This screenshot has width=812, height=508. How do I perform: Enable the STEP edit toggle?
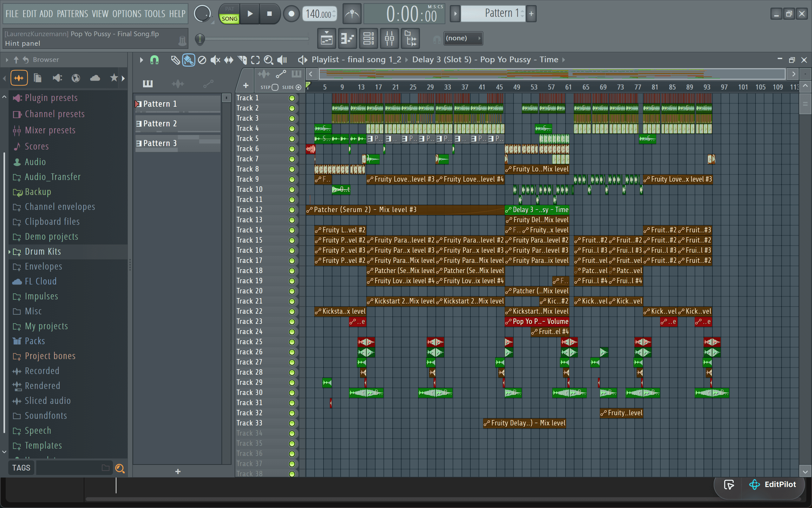(x=275, y=87)
